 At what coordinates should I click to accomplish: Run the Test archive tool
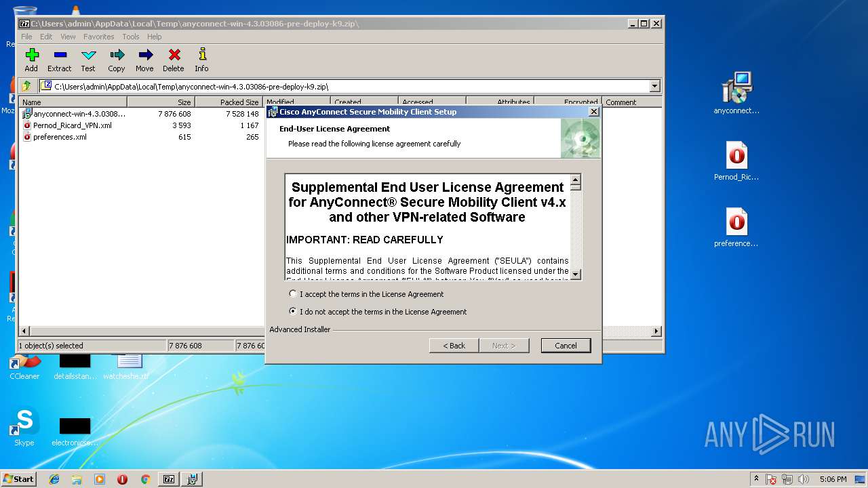88,60
